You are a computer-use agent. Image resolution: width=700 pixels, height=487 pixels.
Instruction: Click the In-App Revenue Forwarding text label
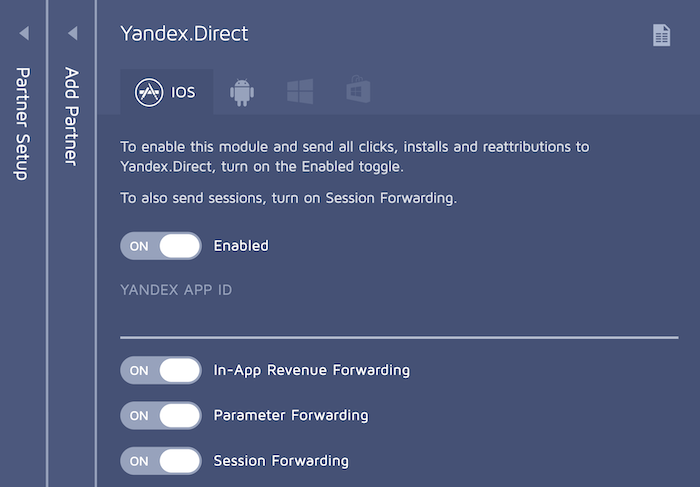pyautogui.click(x=312, y=371)
